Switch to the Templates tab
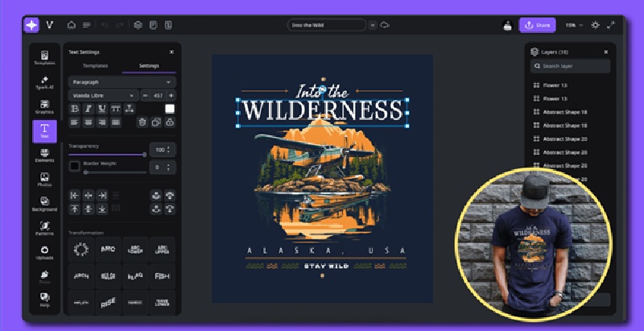 point(94,66)
